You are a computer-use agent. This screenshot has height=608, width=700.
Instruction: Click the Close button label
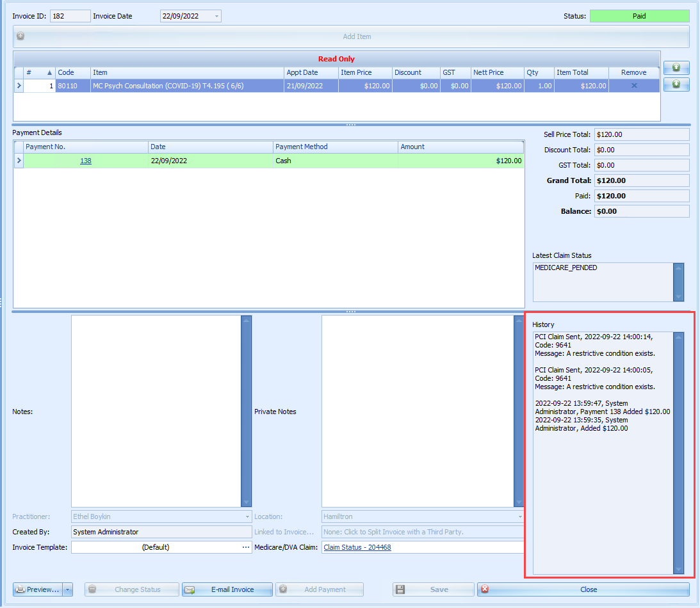589,589
